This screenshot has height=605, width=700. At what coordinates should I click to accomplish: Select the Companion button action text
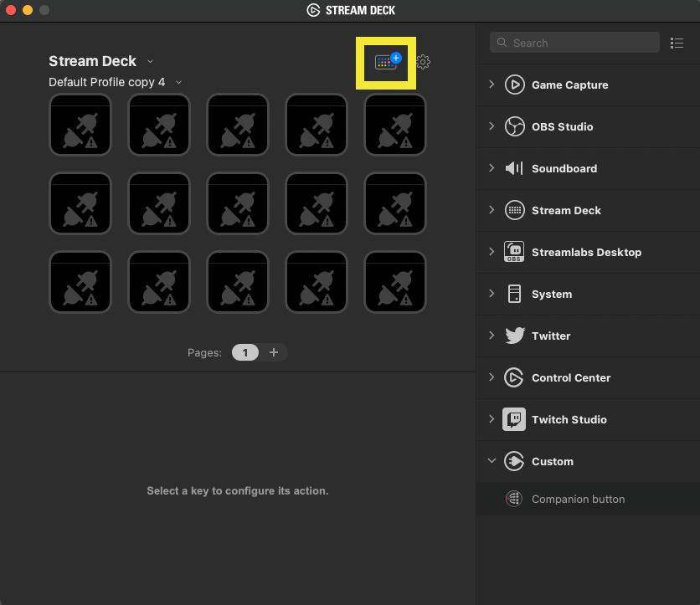coord(578,500)
